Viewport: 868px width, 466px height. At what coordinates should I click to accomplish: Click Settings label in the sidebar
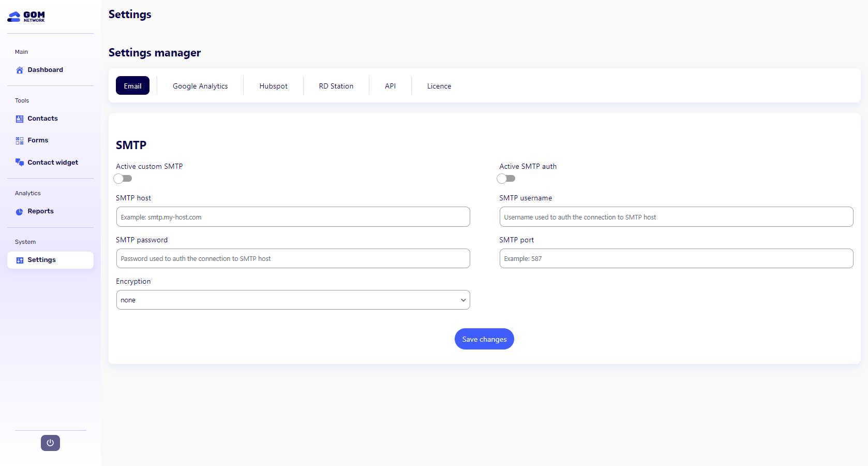pyautogui.click(x=41, y=260)
